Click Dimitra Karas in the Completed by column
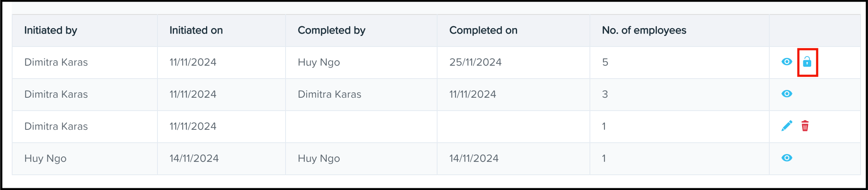 [329, 94]
